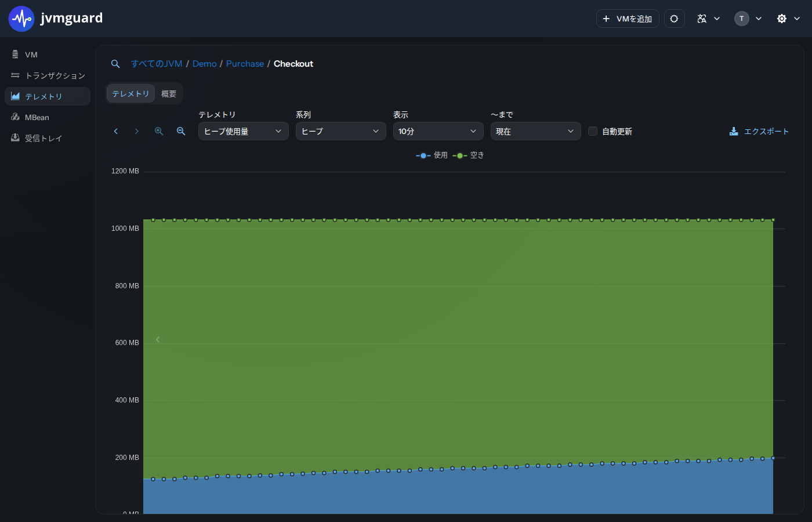Open the 表示 dropdown showing 10分
This screenshot has width=812, height=522.
click(x=438, y=131)
